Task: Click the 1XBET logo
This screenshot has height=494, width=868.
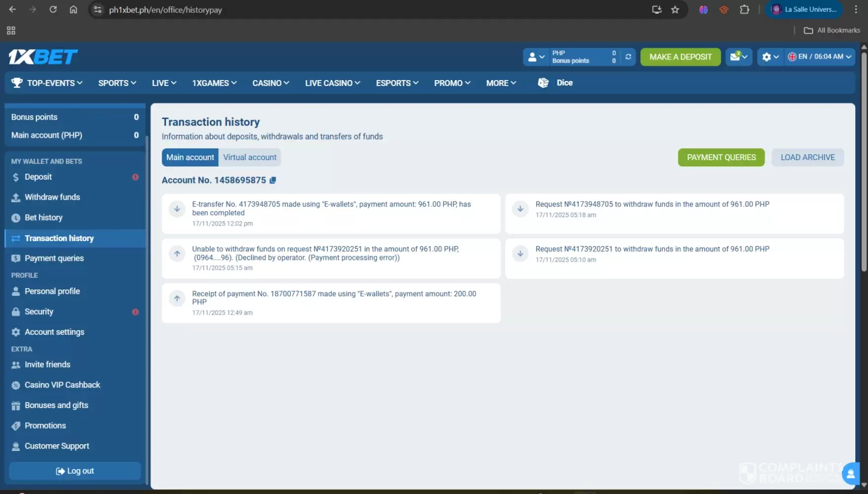Action: pos(43,57)
